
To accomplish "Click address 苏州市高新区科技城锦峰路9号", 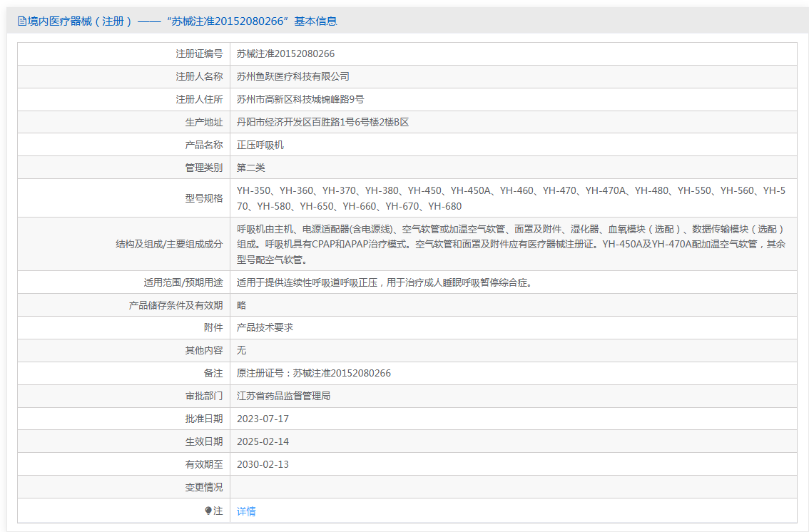I will (x=300, y=99).
